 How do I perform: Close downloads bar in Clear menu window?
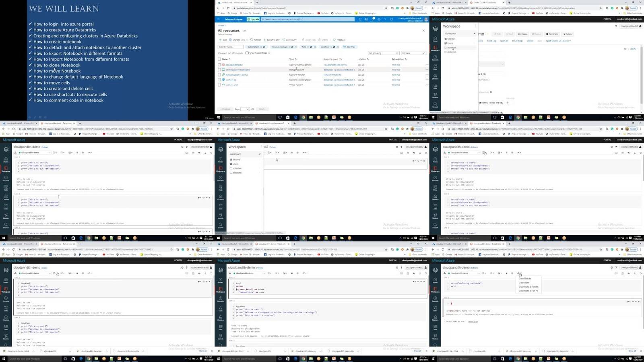[x=641, y=351]
